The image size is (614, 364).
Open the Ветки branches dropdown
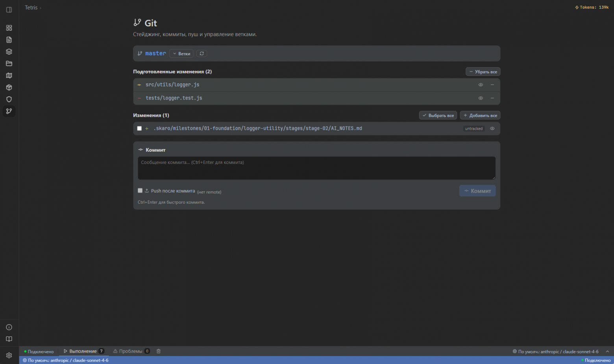tap(181, 53)
